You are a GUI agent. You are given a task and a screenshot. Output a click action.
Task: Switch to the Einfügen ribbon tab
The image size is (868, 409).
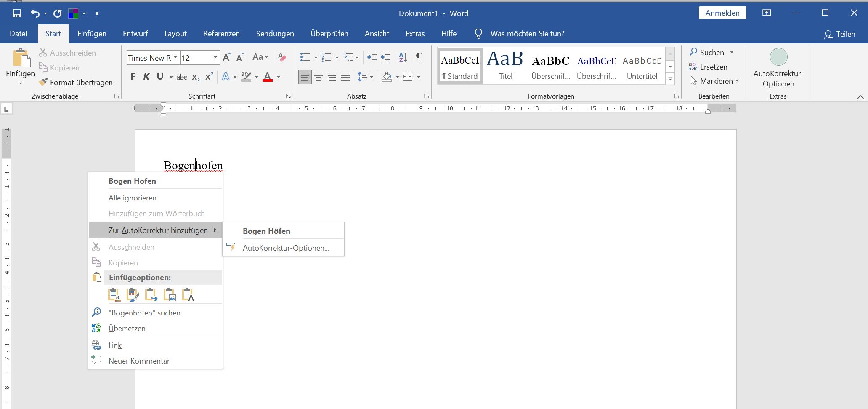(92, 34)
